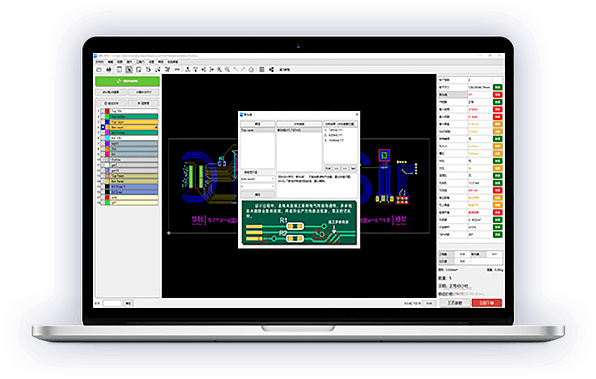Toggle the checkbox of the blue Top Layer row
596x379 pixels.
[103, 122]
